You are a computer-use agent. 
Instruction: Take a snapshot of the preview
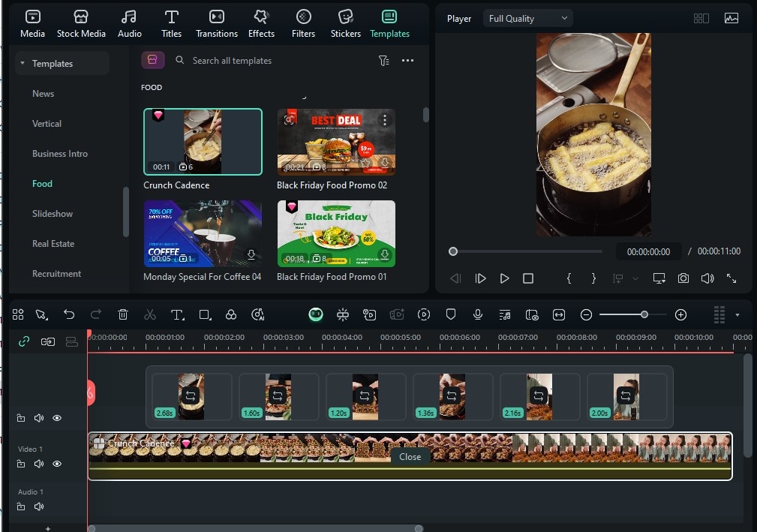(683, 278)
